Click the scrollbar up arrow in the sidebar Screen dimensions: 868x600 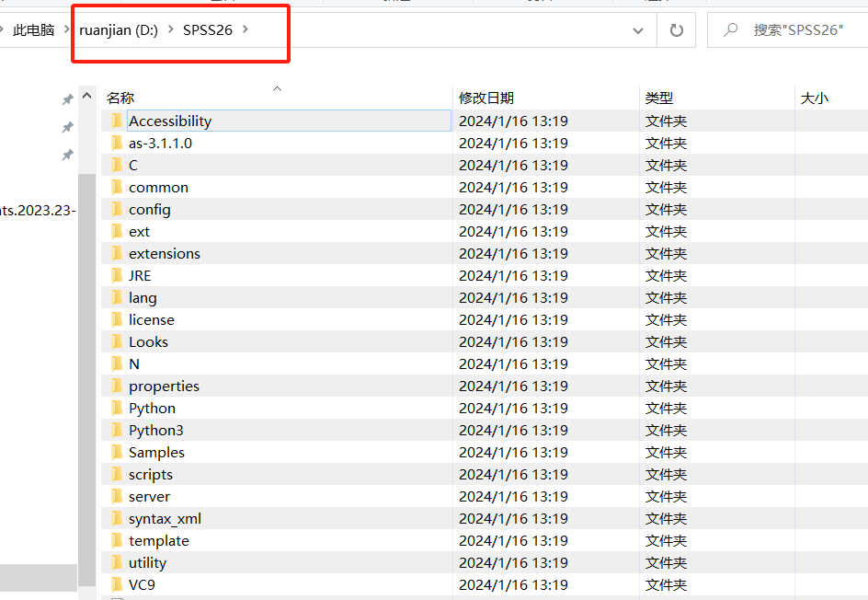click(88, 93)
